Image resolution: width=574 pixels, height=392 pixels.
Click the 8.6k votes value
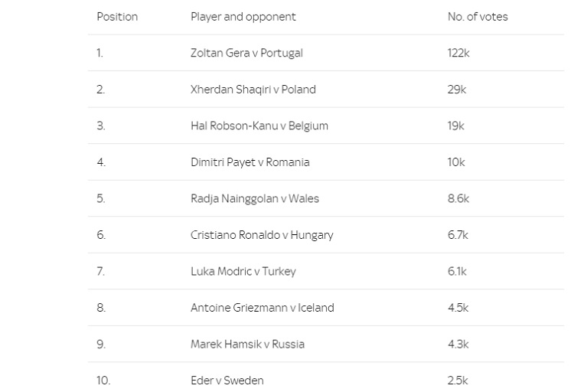(x=458, y=198)
